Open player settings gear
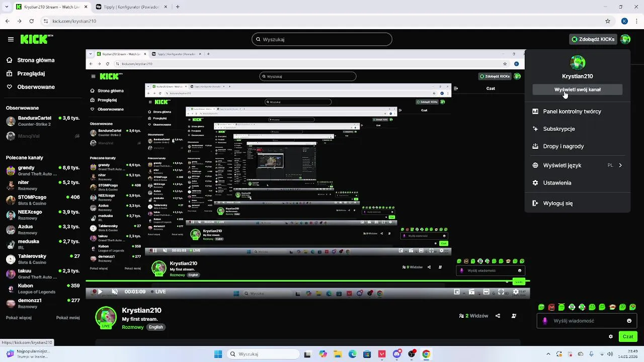This screenshot has width=644, height=362. click(x=516, y=292)
